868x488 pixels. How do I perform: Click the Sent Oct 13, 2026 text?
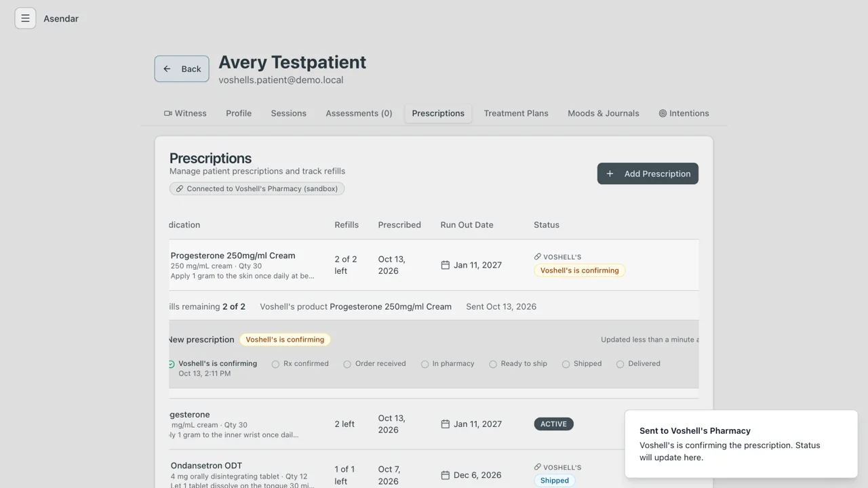(501, 306)
